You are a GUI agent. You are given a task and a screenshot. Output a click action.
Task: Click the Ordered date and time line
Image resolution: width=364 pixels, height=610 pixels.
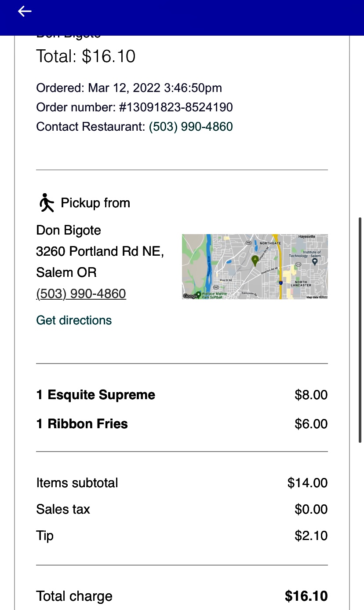point(129,88)
